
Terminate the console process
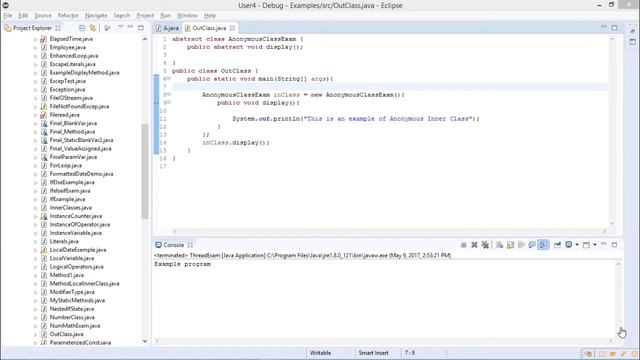tap(464, 245)
